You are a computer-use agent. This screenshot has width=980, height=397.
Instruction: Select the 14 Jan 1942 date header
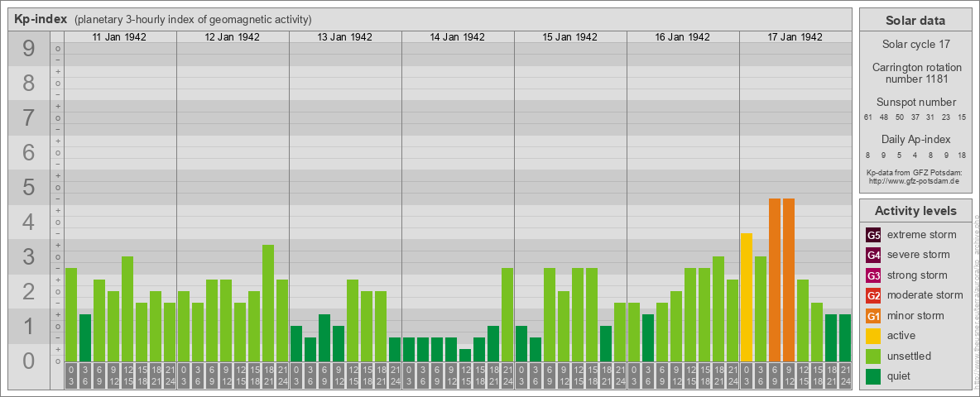click(458, 37)
